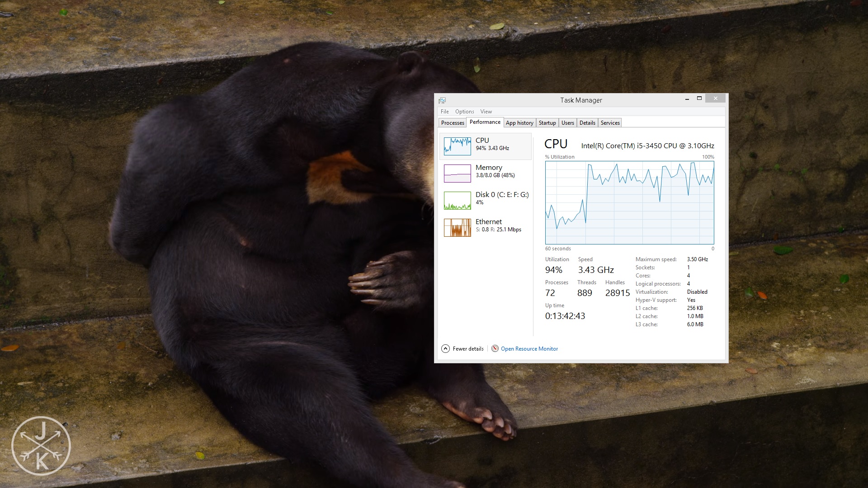Collapse view with Fewer details arrow icon

[x=445, y=348]
